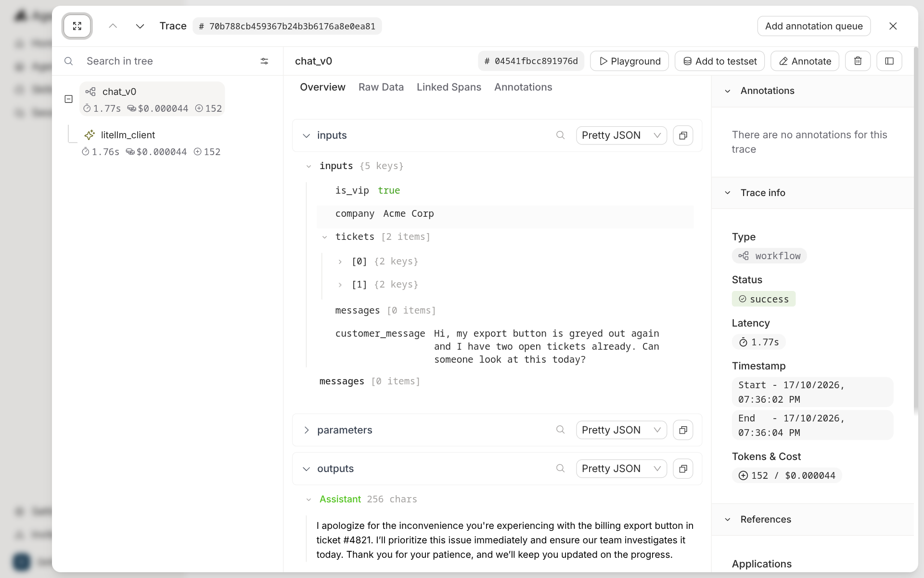The image size is (924, 578).
Task: Select the Overview tab
Action: [x=322, y=87]
